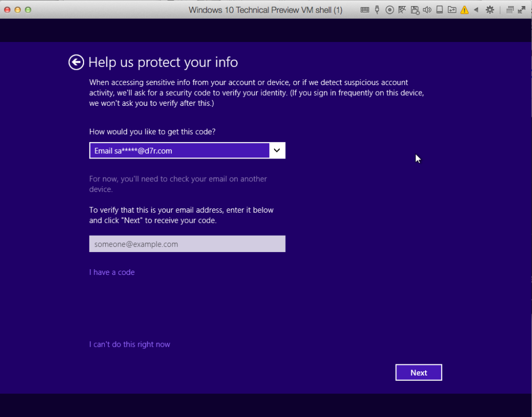Collapse the status icons with left triangle

click(476, 10)
